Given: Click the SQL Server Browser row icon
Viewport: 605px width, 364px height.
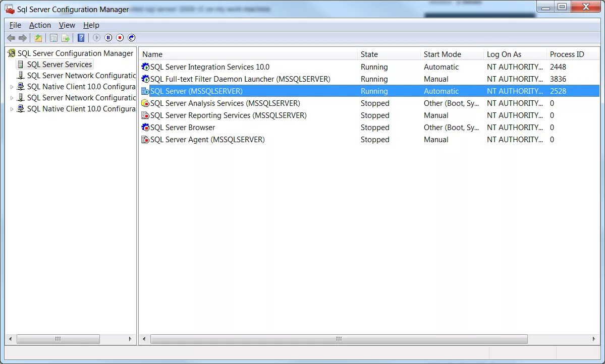Looking at the screenshot, I should pyautogui.click(x=145, y=127).
